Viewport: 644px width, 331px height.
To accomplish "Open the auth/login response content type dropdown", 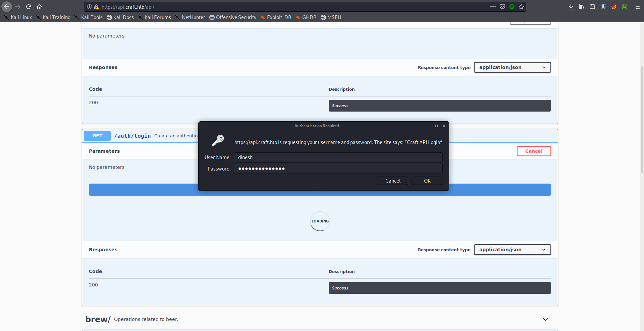I will [512, 250].
